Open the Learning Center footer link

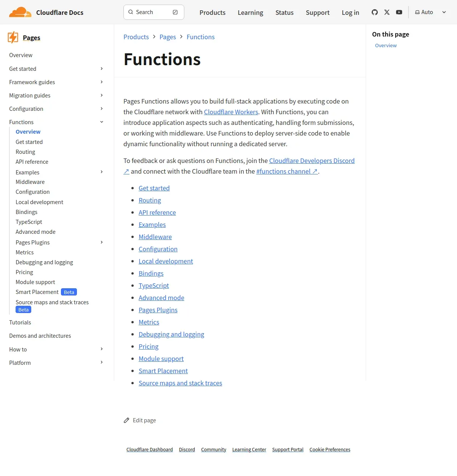click(x=249, y=450)
